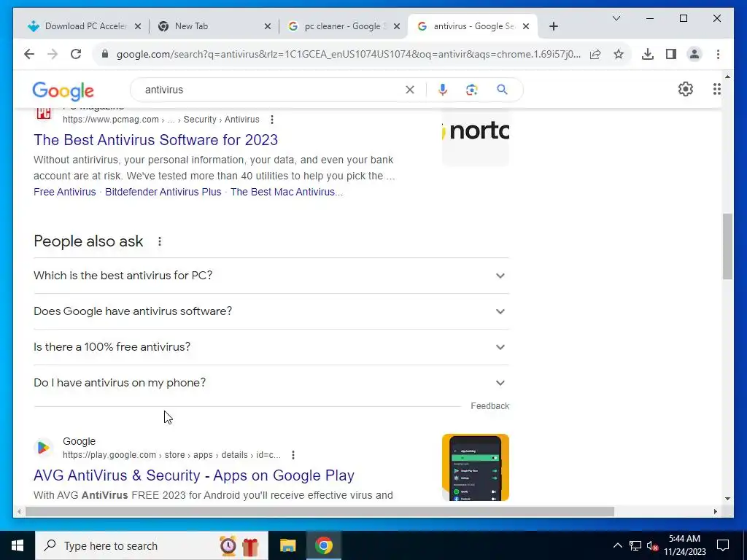Screen dimensions: 747x560
Task: Bookmark this page with the star icon
Action: 619,54
